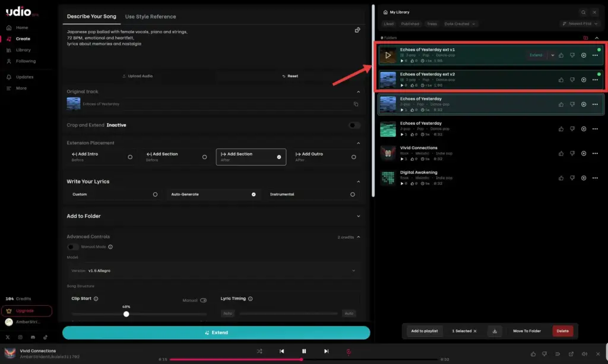Click Add to playlist

tap(424, 331)
